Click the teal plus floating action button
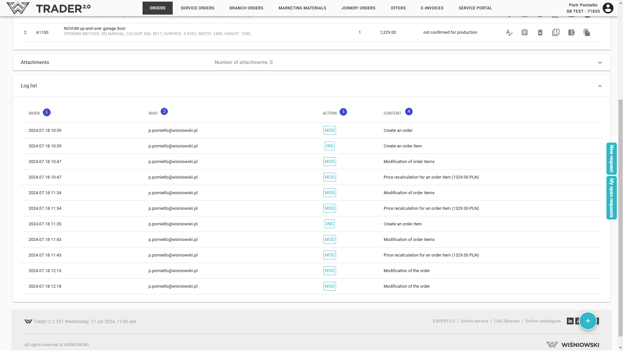 click(x=588, y=321)
